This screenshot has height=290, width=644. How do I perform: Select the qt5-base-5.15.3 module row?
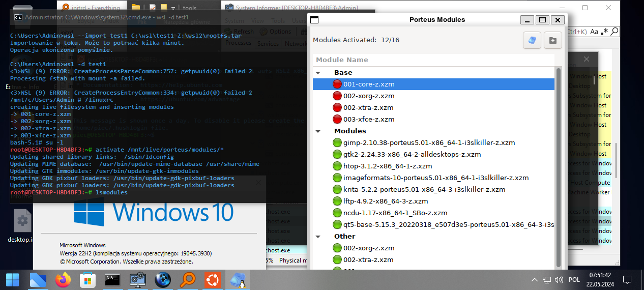433,225
